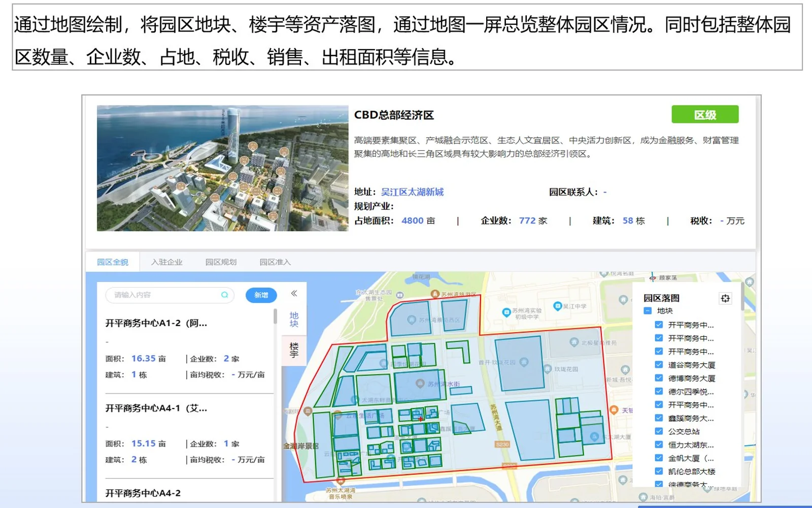Image resolution: width=812 pixels, height=508 pixels.
Task: Click the 东太湖生态园售票处 map marker
Action: [400, 295]
